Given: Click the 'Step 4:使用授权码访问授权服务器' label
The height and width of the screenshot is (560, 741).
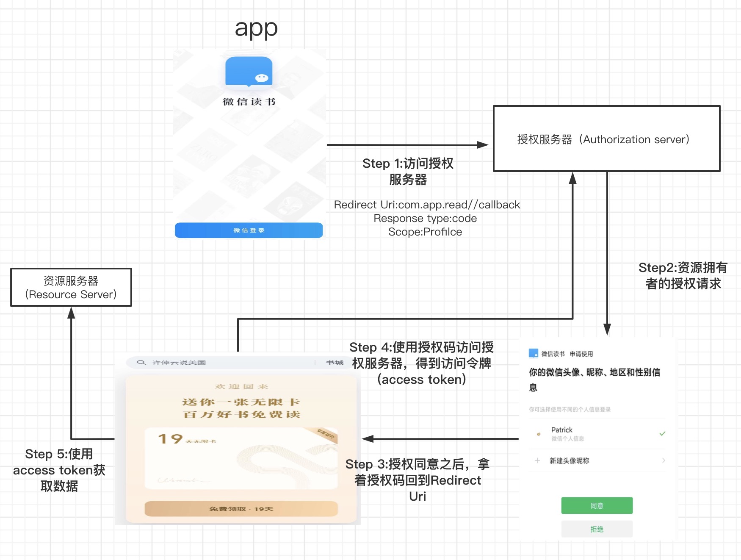Looking at the screenshot, I should coord(422,363).
